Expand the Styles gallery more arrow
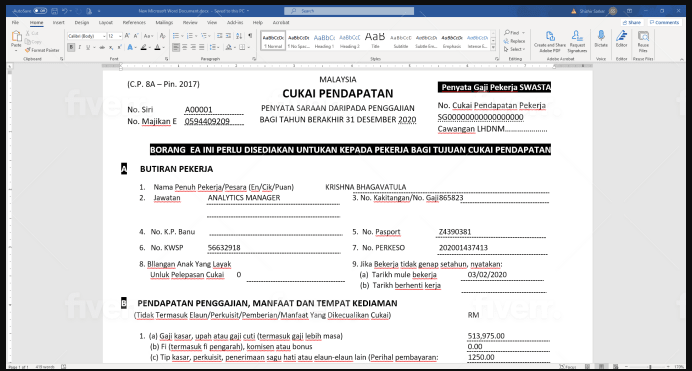The image size is (692, 371). click(493, 48)
